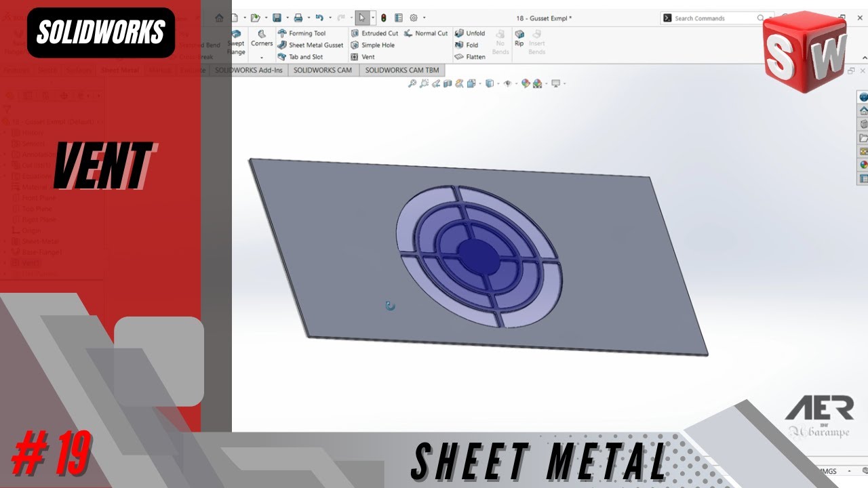The height and width of the screenshot is (488, 868).
Task: Unfold the sheet metal bends
Action: pyautogui.click(x=470, y=33)
